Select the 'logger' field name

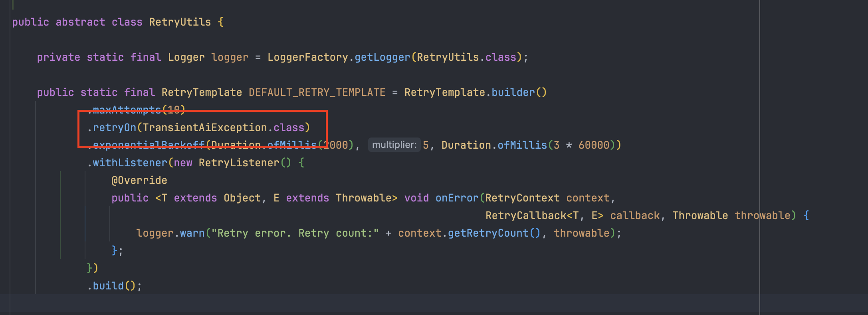(230, 58)
